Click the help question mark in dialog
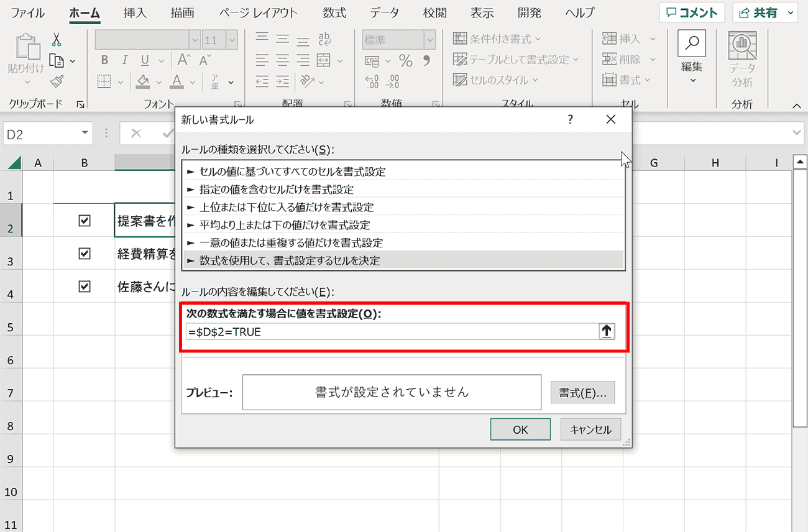Screen dimensions: 808x532 click(x=571, y=120)
